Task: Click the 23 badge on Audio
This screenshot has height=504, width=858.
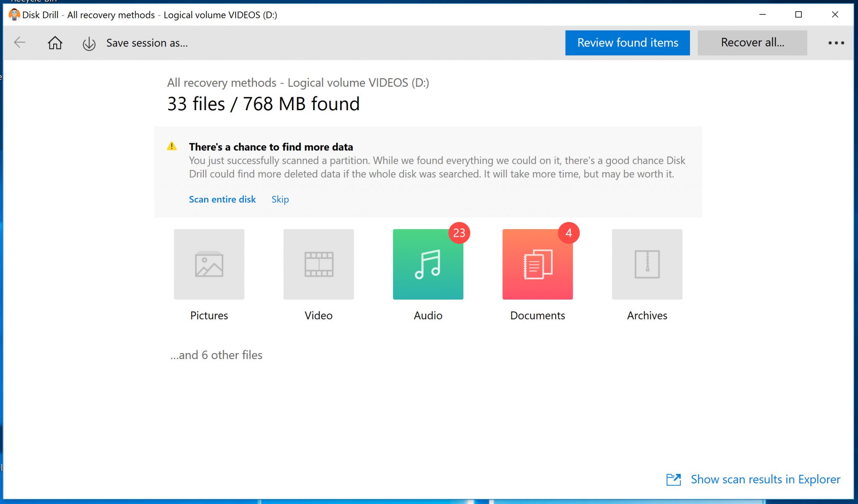Action: (x=459, y=233)
